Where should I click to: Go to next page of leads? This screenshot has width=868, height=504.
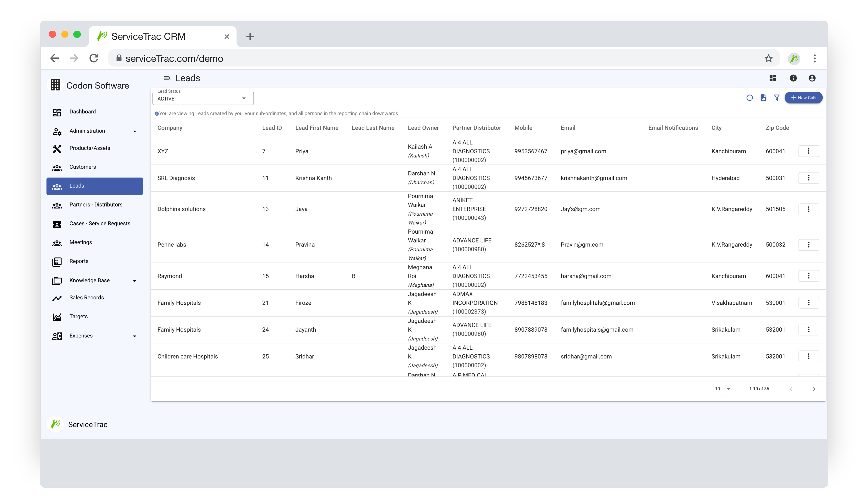click(x=814, y=389)
